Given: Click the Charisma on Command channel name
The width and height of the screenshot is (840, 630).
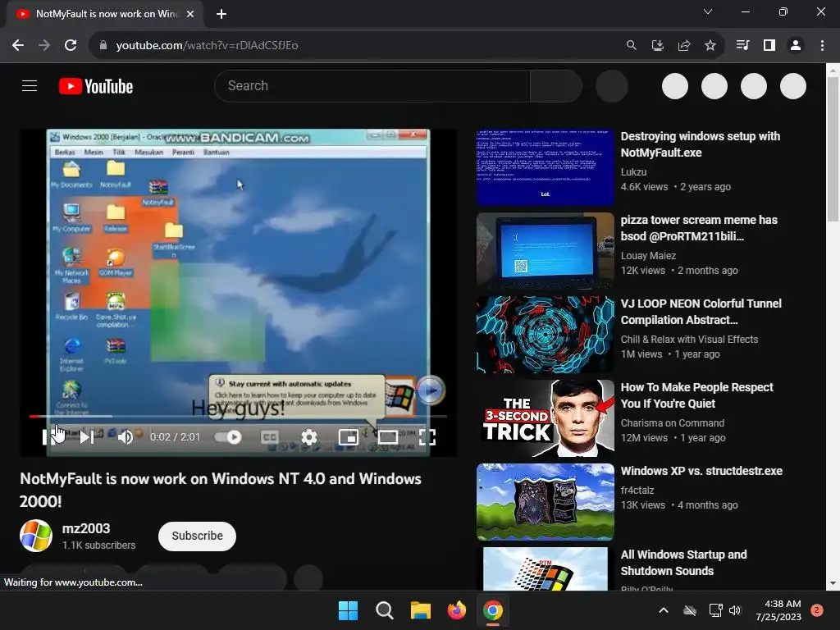Looking at the screenshot, I should (x=673, y=422).
